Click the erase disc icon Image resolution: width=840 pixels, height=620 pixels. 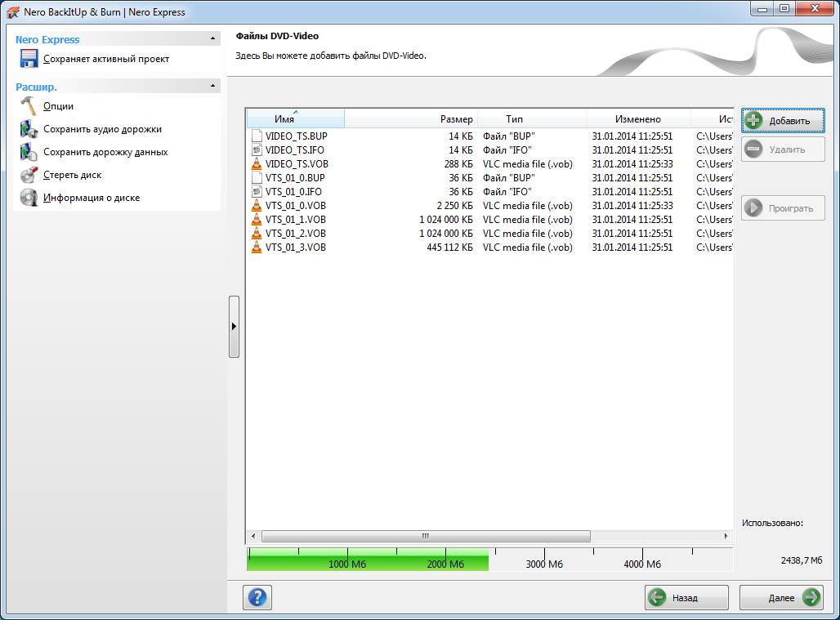[x=29, y=175]
